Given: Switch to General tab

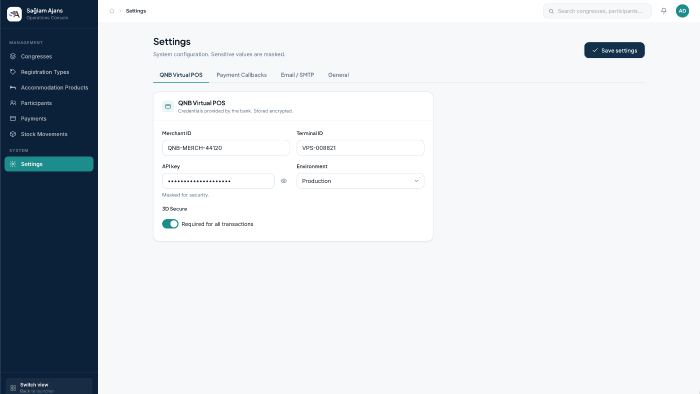Looking at the screenshot, I should click(338, 75).
